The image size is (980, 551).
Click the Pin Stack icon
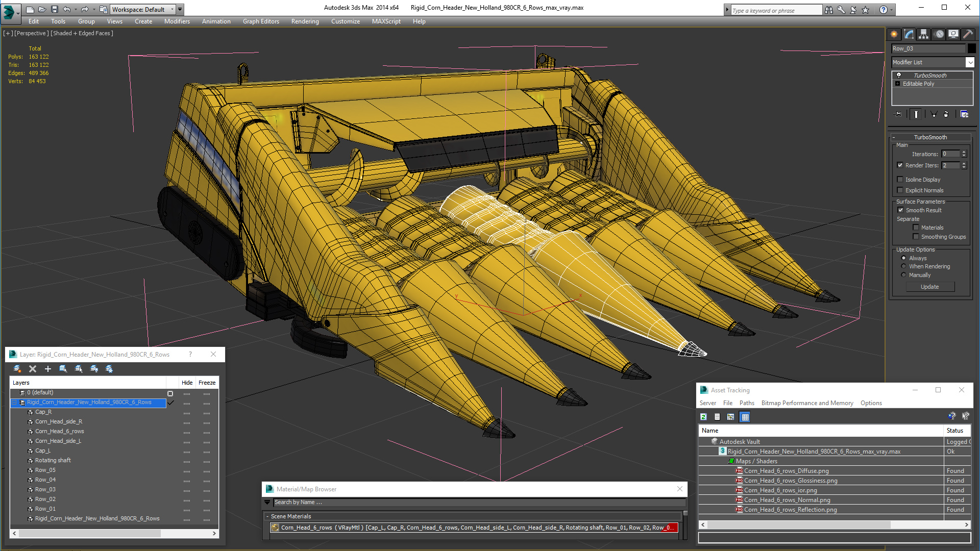click(x=898, y=114)
